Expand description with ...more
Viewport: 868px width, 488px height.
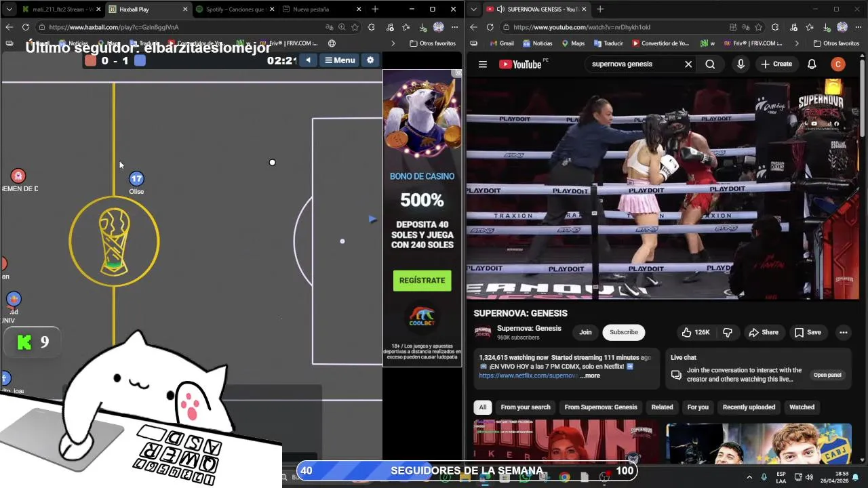coord(590,375)
